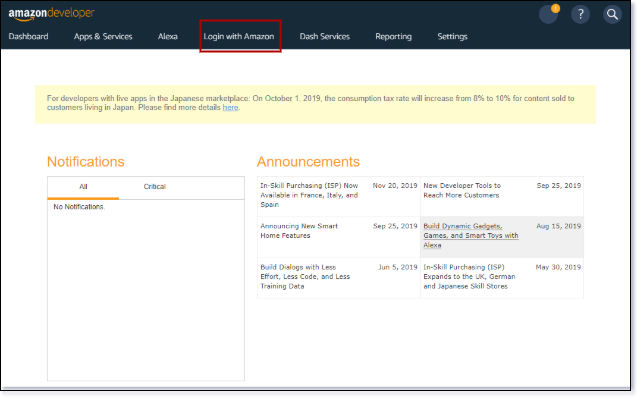Viewport: 643px width, 402px height.
Task: Go to the Reporting menu
Action: 393,37
